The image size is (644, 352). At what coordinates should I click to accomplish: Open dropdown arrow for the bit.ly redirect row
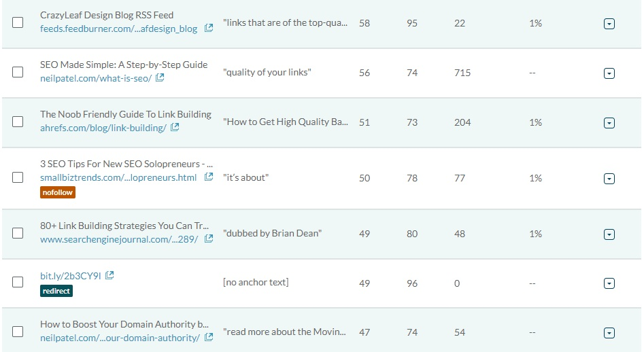[x=609, y=283]
